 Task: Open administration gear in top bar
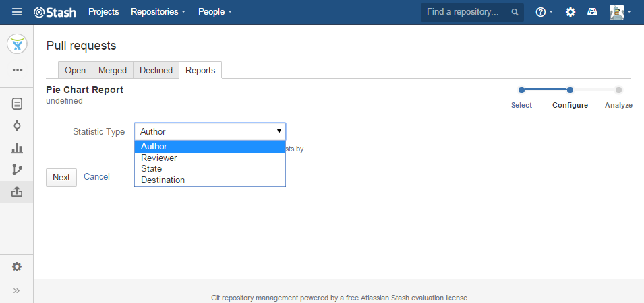click(570, 12)
